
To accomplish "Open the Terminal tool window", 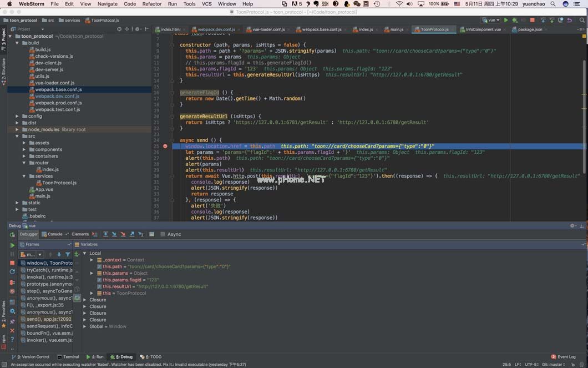I will [x=70, y=357].
